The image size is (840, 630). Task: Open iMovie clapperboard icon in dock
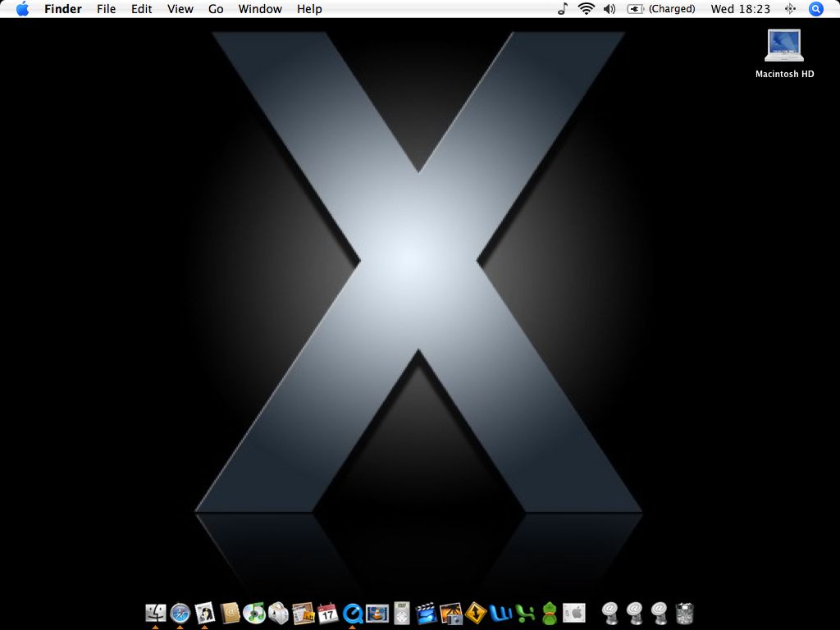click(427, 613)
